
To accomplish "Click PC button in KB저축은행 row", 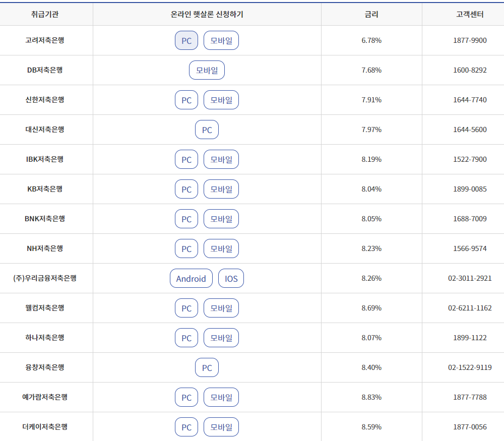I will click(x=186, y=189).
